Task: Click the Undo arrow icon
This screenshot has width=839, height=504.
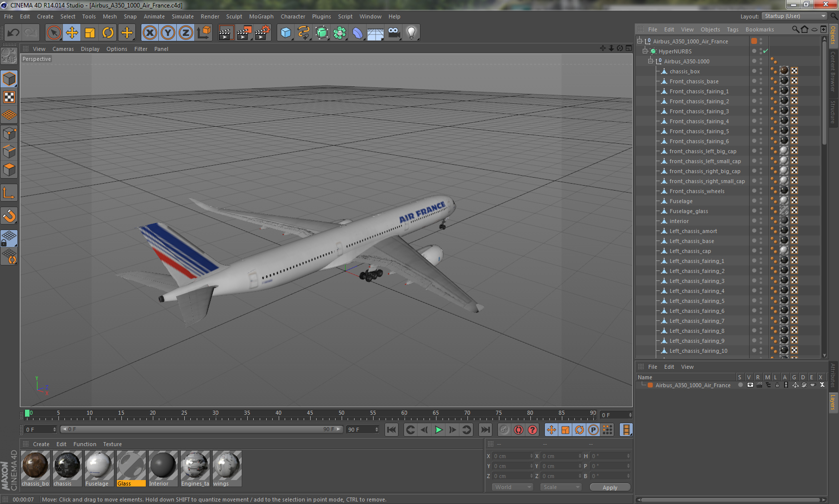Action: pyautogui.click(x=13, y=33)
